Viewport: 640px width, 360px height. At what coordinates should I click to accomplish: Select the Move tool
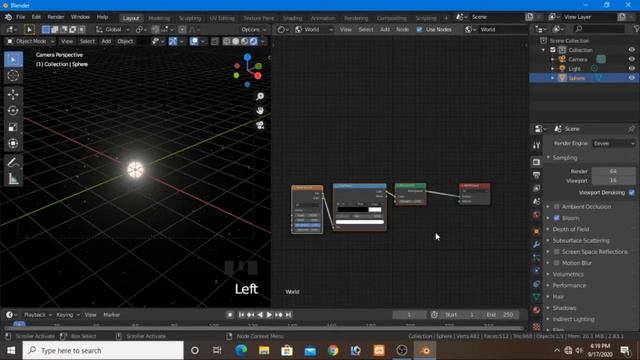[13, 95]
